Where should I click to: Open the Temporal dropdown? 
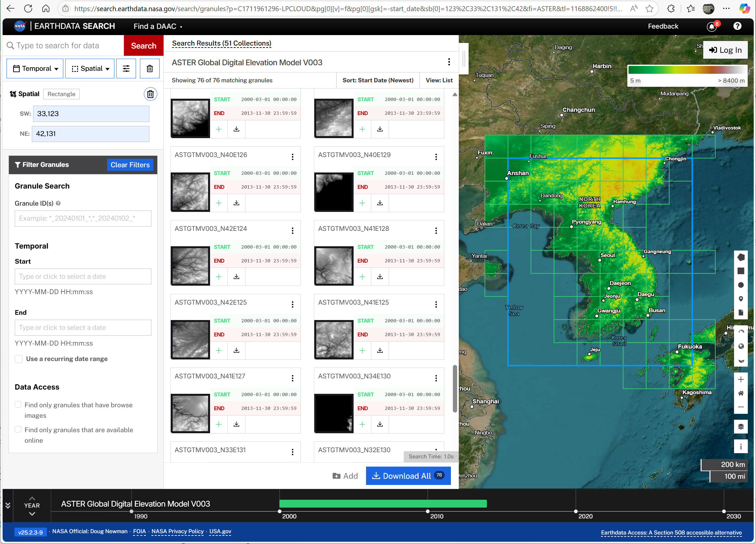[x=35, y=69]
